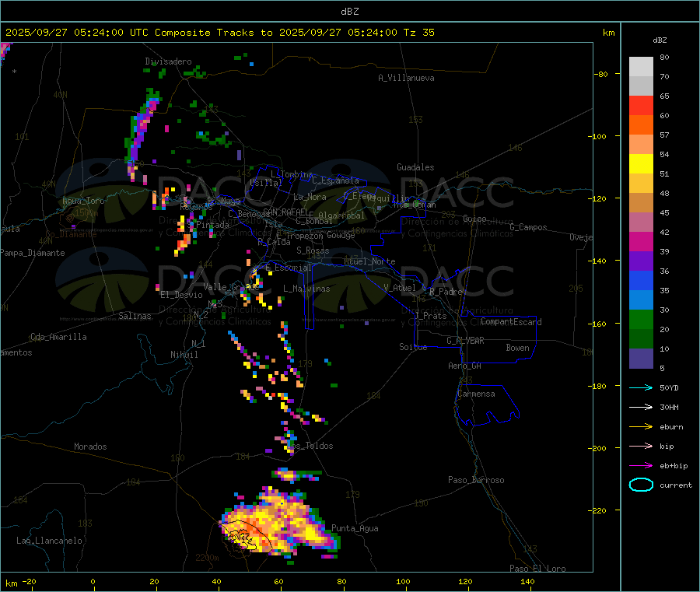Click the J_Prats place label
Image resolution: width=700 pixels, height=592 pixels.
coord(430,315)
